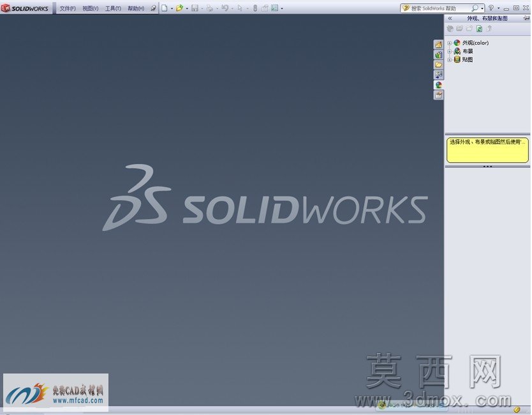Click the magnifying glass search icon
532x415 pixels.
point(475,8)
